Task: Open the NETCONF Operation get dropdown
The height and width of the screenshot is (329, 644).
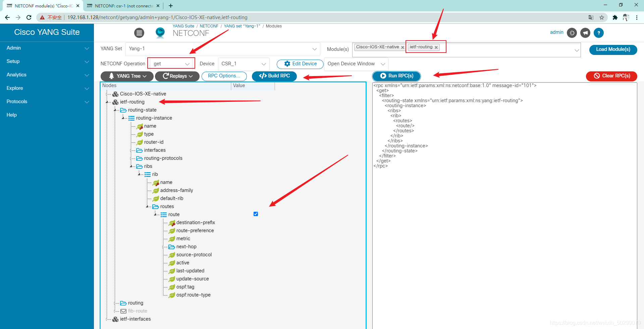Action: pyautogui.click(x=171, y=64)
